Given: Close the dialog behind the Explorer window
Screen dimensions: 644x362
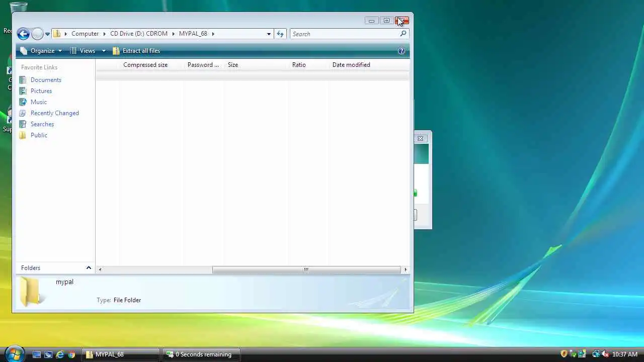Looking at the screenshot, I should pos(421,138).
